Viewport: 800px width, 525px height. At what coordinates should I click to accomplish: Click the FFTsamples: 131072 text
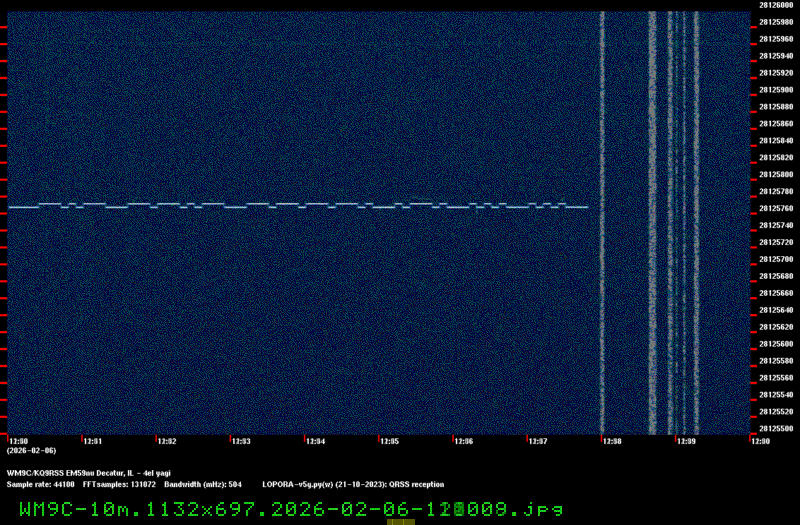coord(119,484)
